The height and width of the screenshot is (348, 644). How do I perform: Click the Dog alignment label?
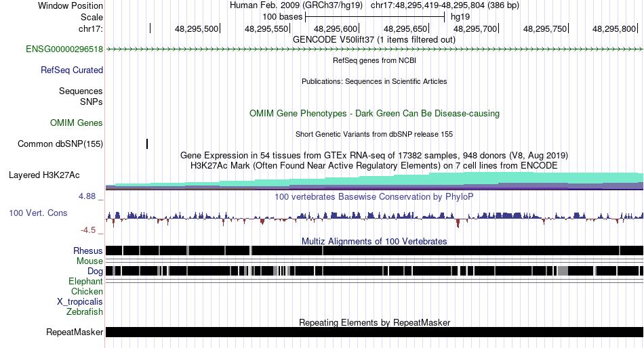[x=95, y=271]
